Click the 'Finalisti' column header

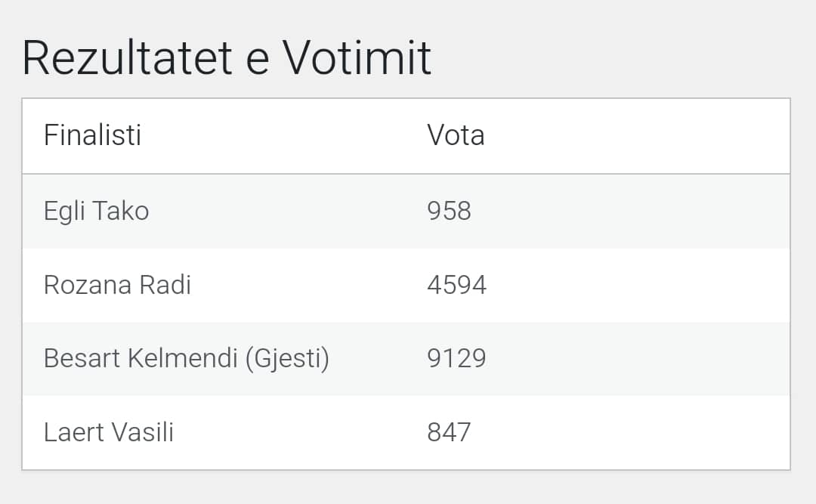point(92,135)
